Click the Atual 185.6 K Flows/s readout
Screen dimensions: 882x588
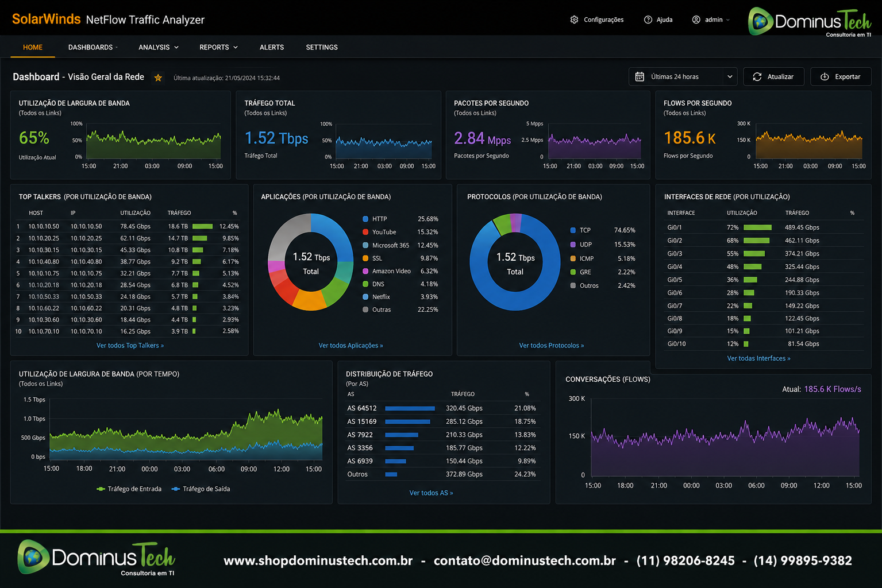click(822, 389)
